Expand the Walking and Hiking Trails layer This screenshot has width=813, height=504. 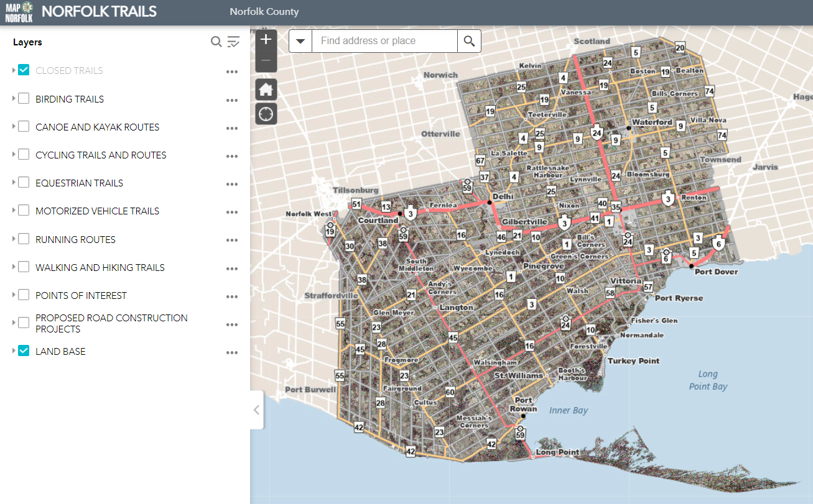click(14, 267)
